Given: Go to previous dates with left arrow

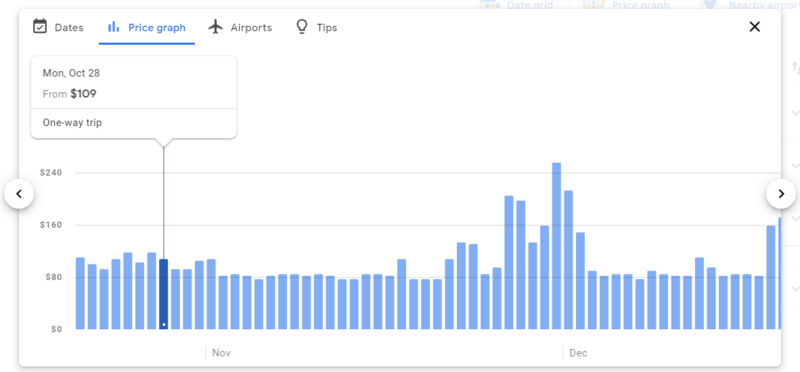Looking at the screenshot, I should pyautogui.click(x=19, y=194).
